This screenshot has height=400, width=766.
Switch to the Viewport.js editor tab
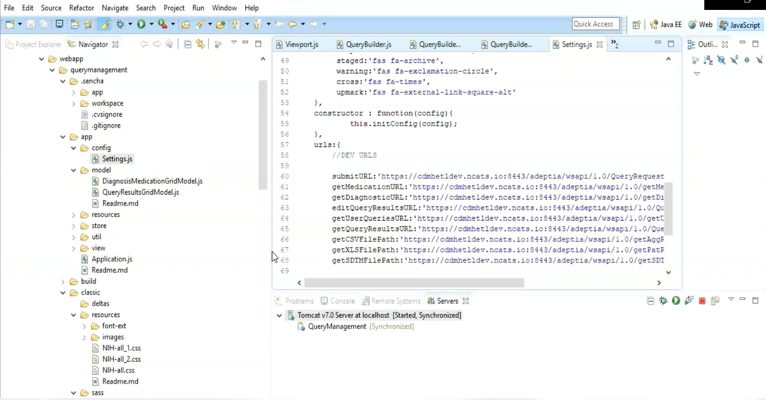coord(297,44)
